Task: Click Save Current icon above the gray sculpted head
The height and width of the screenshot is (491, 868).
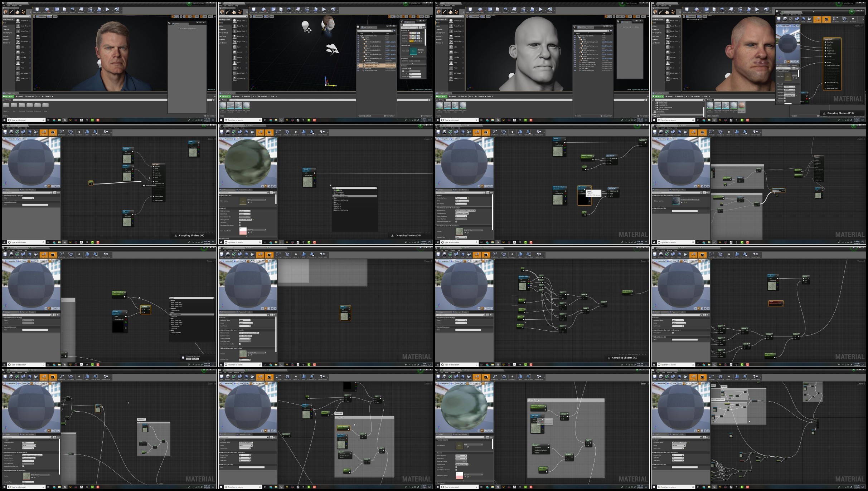Action: [x=470, y=9]
